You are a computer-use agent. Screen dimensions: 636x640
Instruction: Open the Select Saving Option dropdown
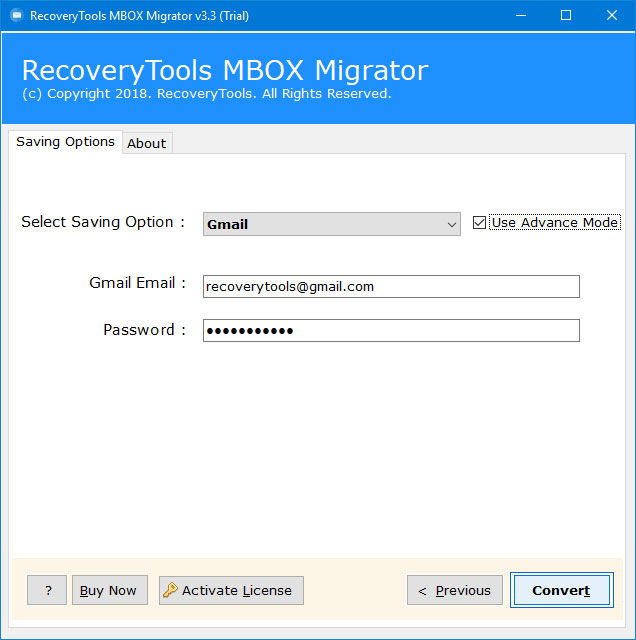point(331,224)
